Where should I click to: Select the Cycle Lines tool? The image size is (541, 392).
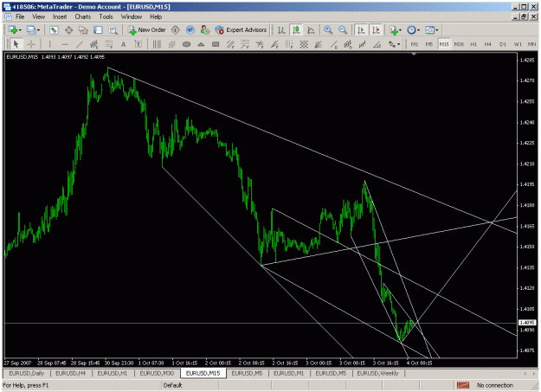[157, 44]
